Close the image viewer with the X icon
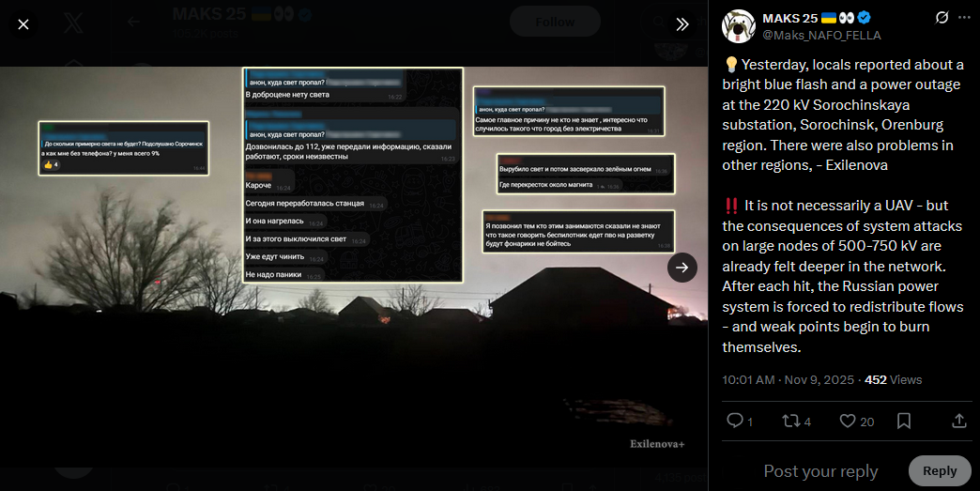 pyautogui.click(x=23, y=24)
